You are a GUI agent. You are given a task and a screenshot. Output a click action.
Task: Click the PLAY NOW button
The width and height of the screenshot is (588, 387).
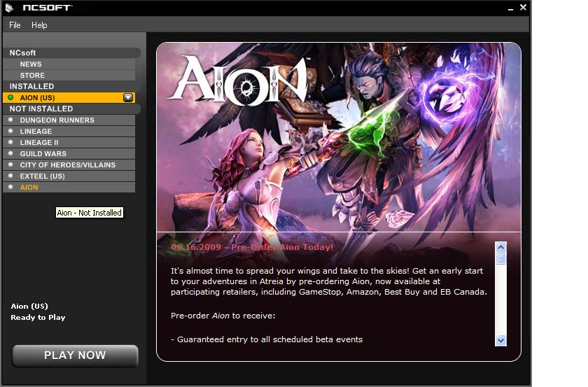coord(75,356)
